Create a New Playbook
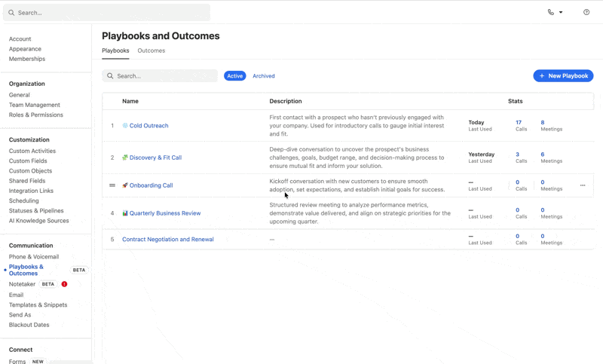 (x=563, y=75)
